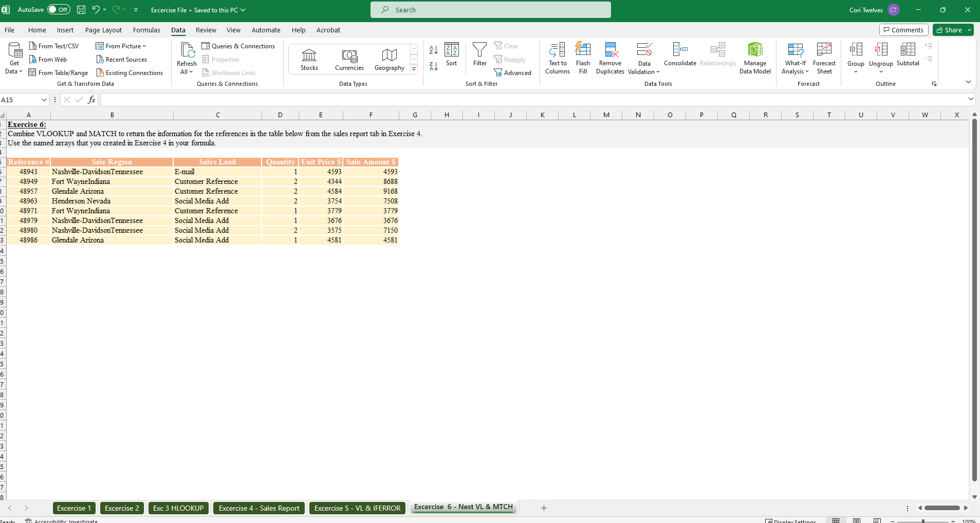The height and width of the screenshot is (523, 980).
Task: Switch to Page Layout view
Action: pos(857,520)
